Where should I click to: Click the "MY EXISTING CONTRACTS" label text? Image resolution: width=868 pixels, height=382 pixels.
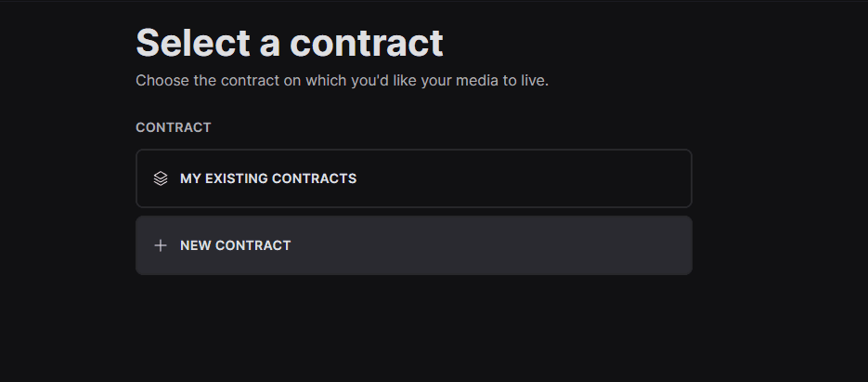click(x=268, y=178)
